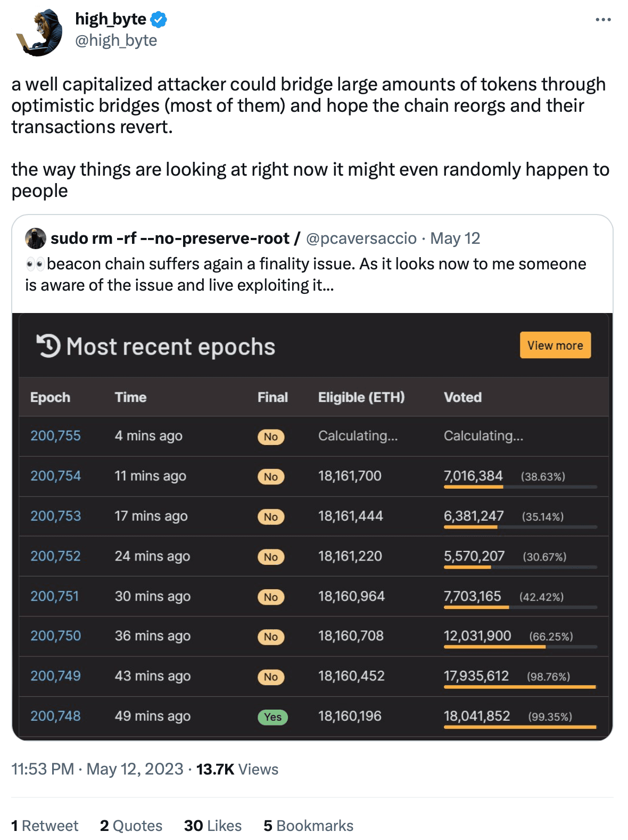Click the eyes emoji in quoted tweet

35,264
